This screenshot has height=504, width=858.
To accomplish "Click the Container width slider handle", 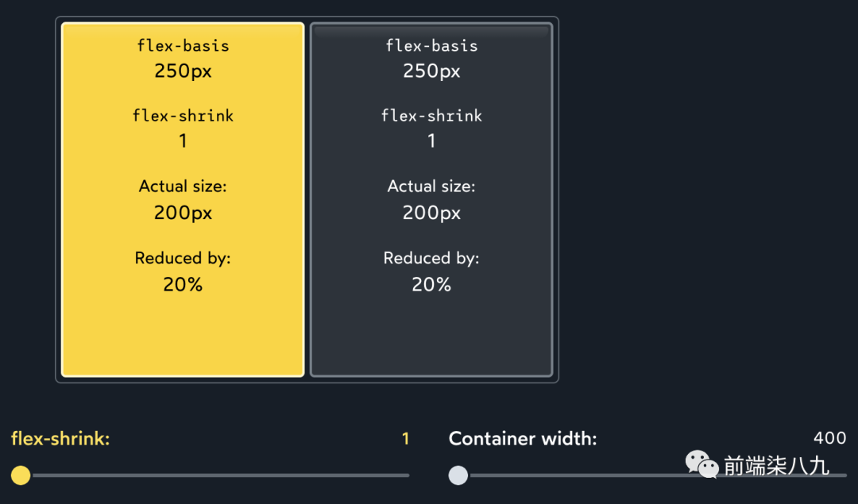I will point(458,475).
